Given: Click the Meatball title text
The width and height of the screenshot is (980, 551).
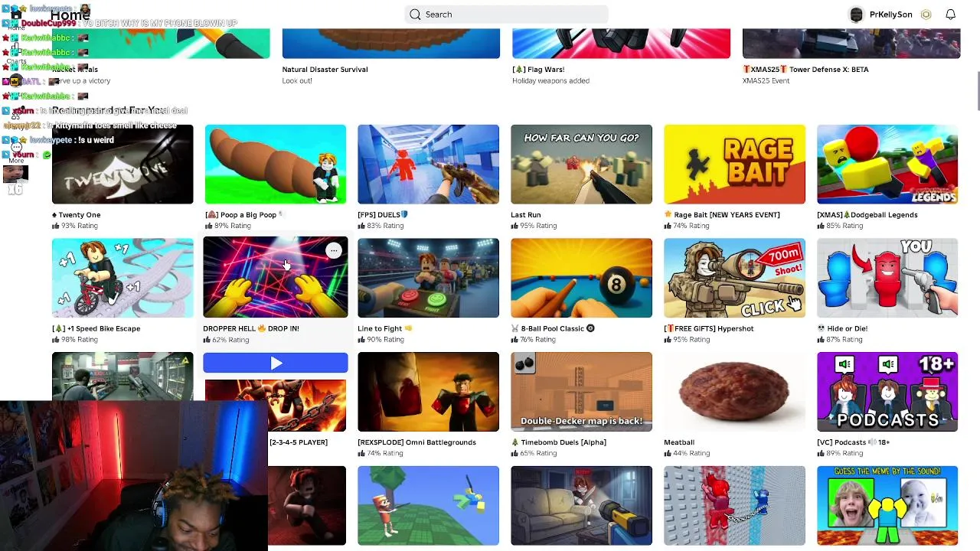Looking at the screenshot, I should point(679,442).
